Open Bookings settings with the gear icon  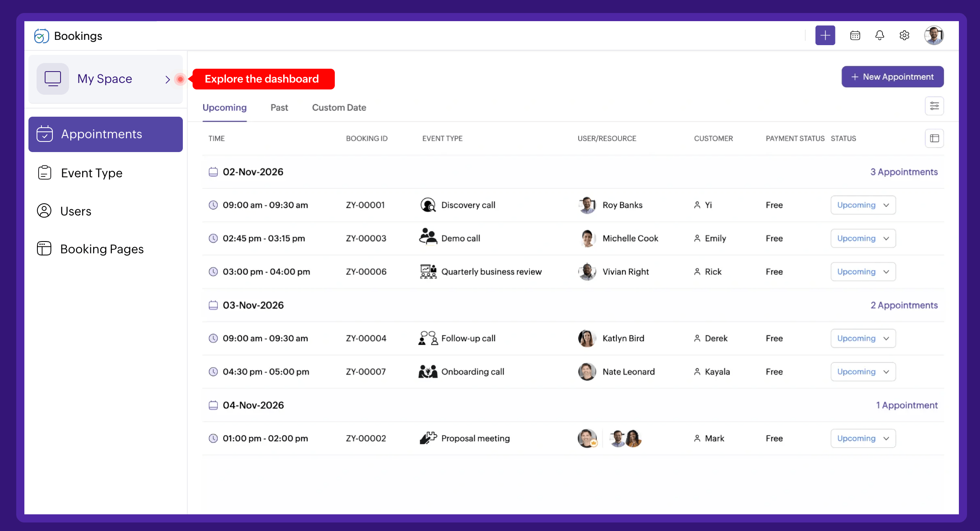pyautogui.click(x=904, y=35)
